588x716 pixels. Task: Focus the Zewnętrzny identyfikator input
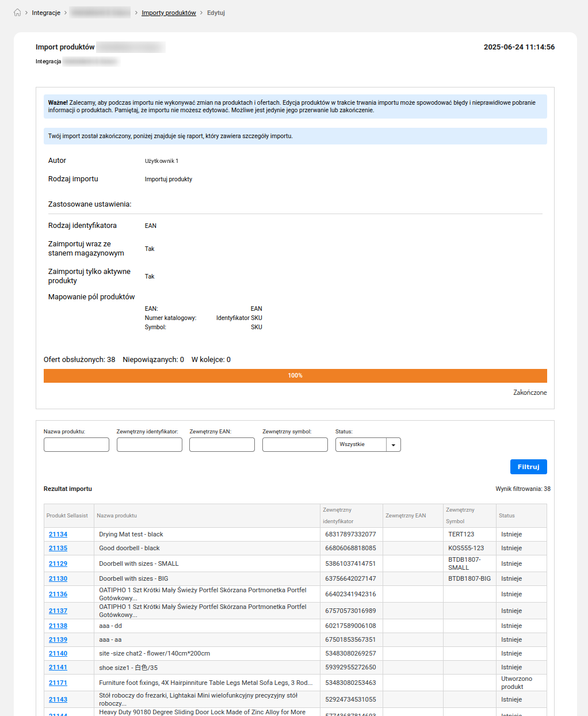[x=149, y=444]
